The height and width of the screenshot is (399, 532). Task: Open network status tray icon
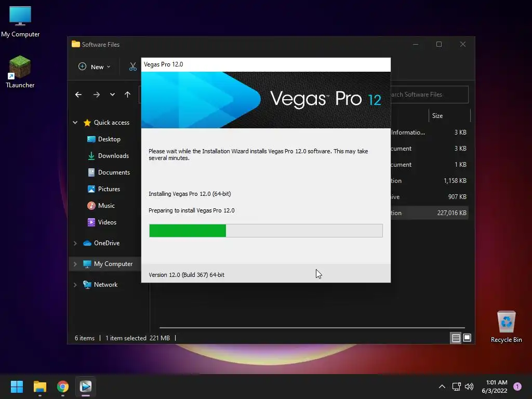pos(456,387)
